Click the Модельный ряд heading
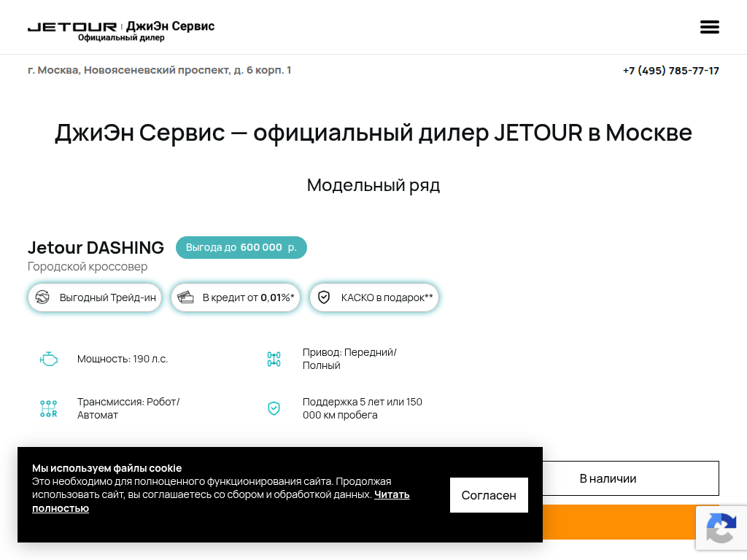 (373, 185)
